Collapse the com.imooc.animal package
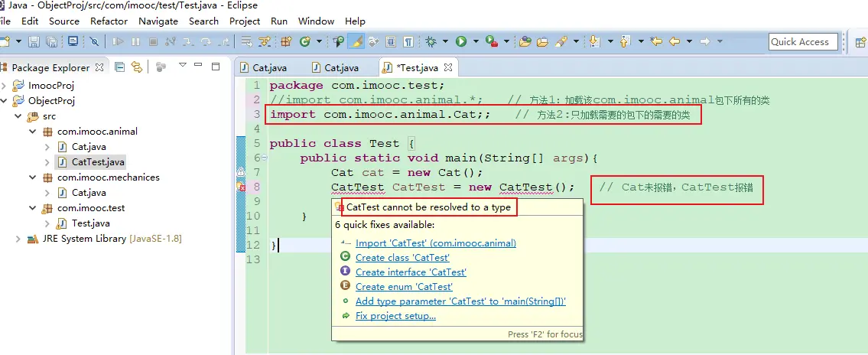The width and height of the screenshot is (868, 355). 33,132
